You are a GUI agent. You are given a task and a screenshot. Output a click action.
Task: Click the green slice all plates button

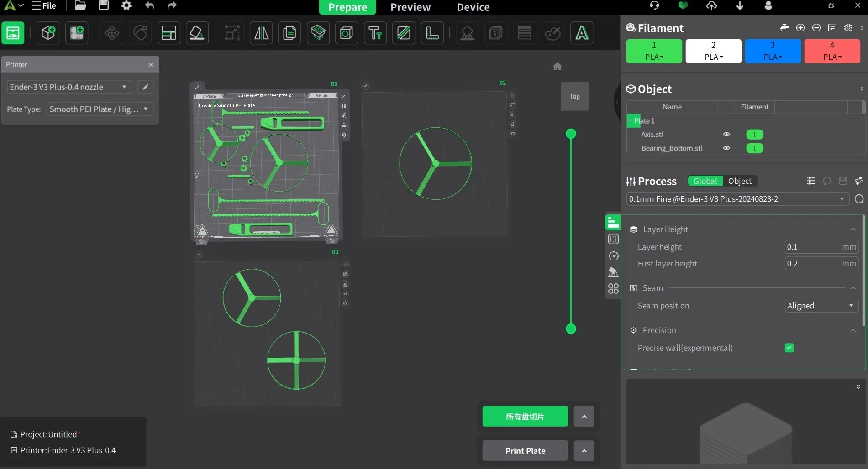[525, 417]
